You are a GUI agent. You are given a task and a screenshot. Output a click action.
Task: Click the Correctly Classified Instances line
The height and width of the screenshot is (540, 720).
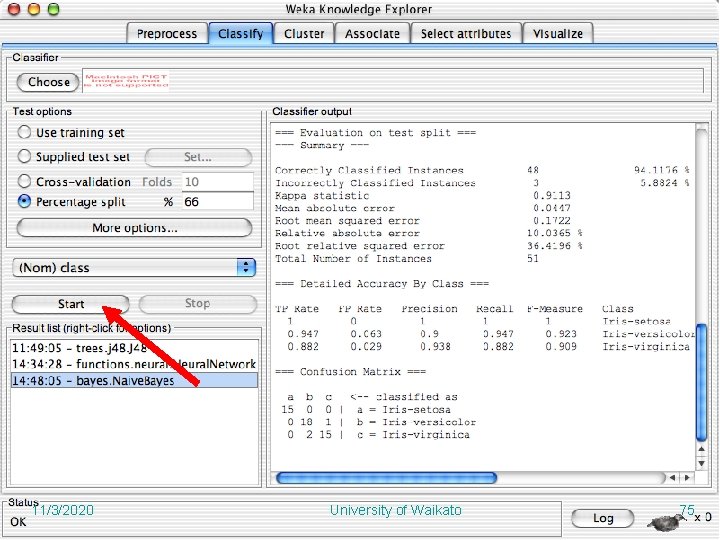(x=482, y=170)
